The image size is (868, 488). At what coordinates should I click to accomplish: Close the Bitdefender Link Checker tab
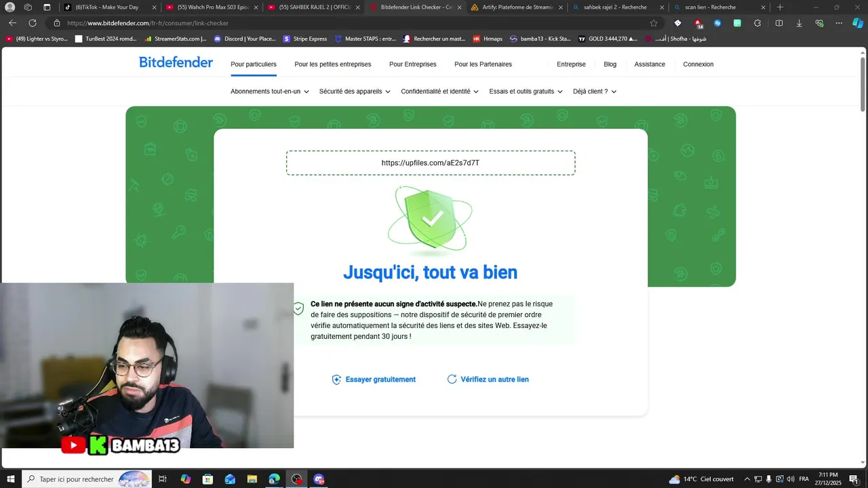459,7
